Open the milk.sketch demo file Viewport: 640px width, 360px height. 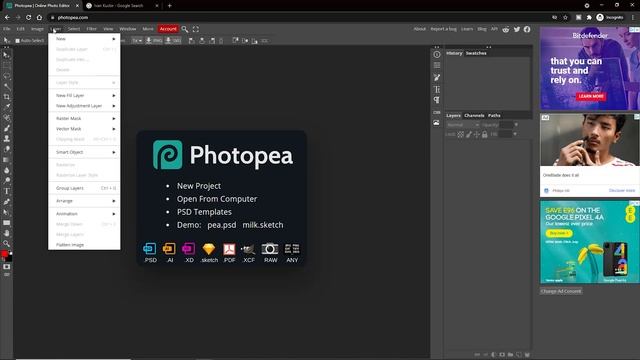[263, 225]
